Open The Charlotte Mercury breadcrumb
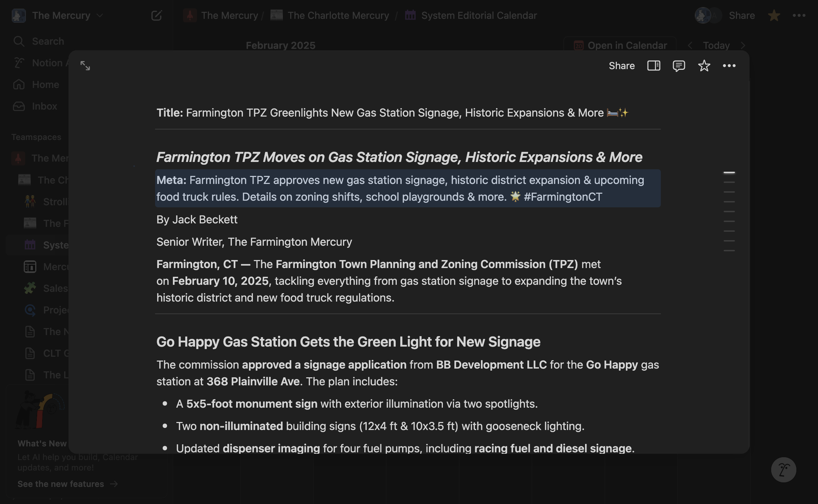The width and height of the screenshot is (818, 504). point(330,15)
